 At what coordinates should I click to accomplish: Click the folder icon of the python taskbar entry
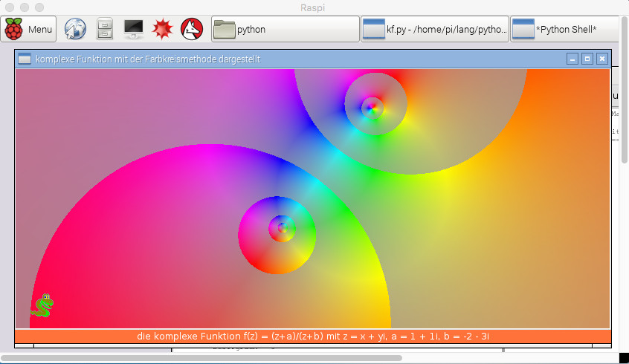pyautogui.click(x=224, y=30)
